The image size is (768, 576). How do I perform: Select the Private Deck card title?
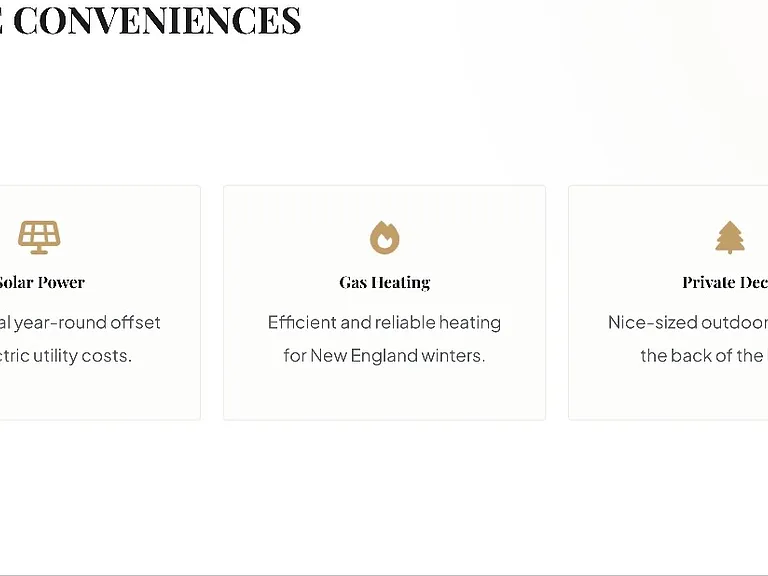click(x=725, y=282)
